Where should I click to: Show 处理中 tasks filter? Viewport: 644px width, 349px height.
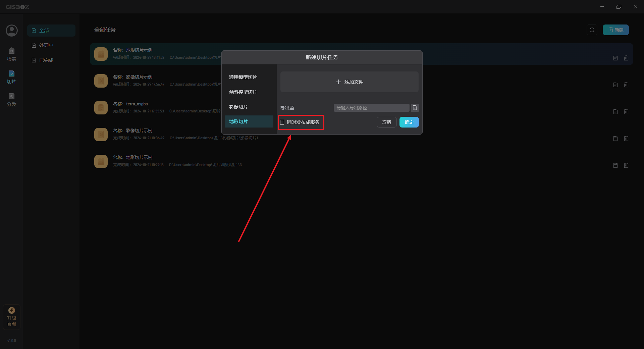tap(51, 45)
